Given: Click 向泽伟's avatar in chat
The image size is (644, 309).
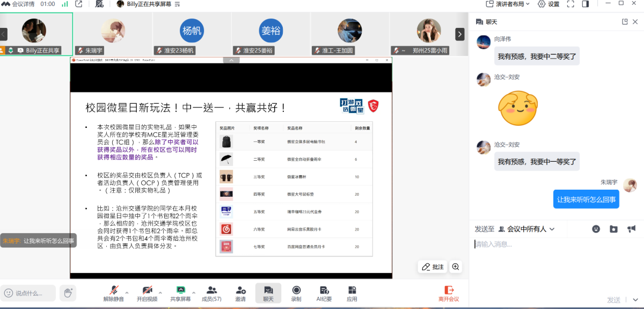Looking at the screenshot, I should [484, 42].
